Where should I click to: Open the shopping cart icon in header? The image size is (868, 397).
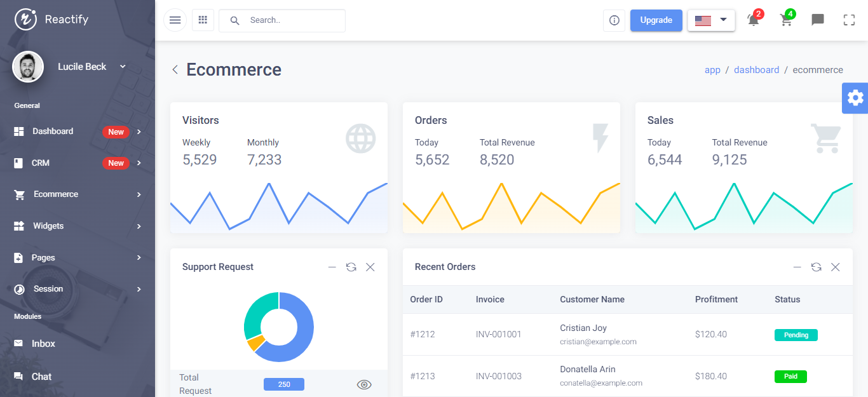point(786,20)
